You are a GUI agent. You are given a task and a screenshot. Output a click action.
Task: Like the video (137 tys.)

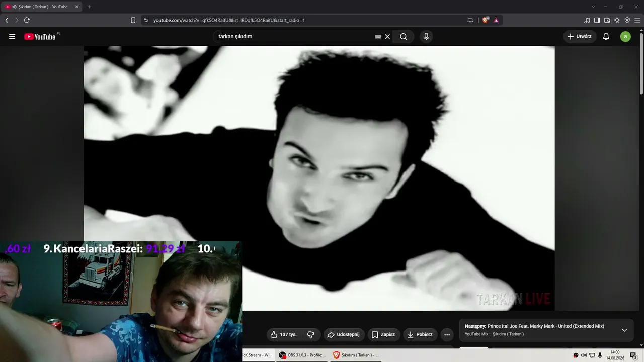point(284,335)
